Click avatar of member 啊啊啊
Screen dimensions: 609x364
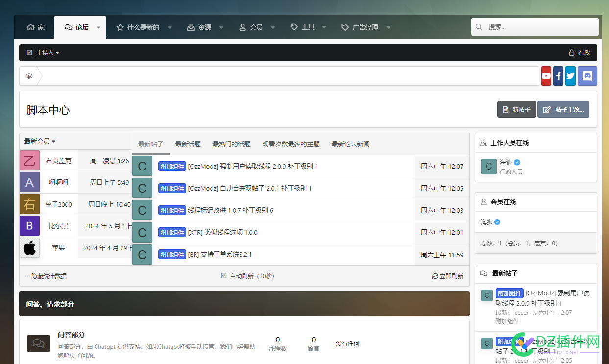point(29,182)
